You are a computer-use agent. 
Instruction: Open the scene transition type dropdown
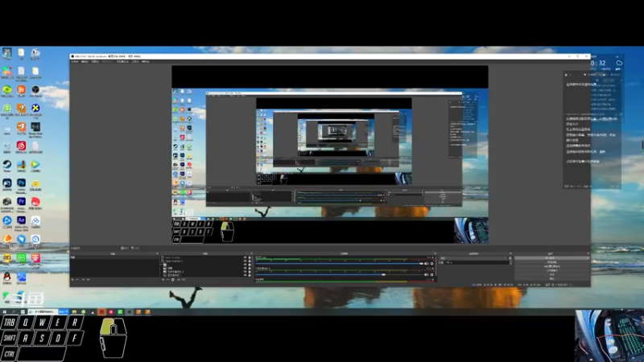pyautogui.click(x=473, y=258)
